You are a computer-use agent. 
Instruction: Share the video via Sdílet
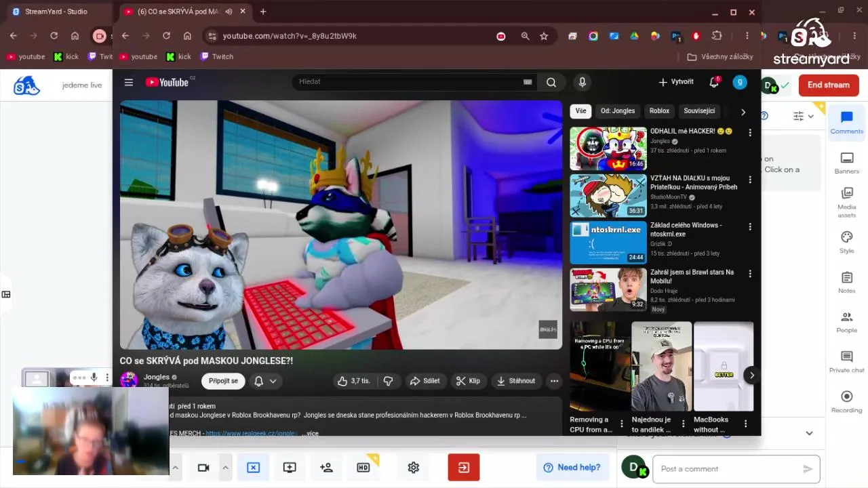[x=425, y=381]
